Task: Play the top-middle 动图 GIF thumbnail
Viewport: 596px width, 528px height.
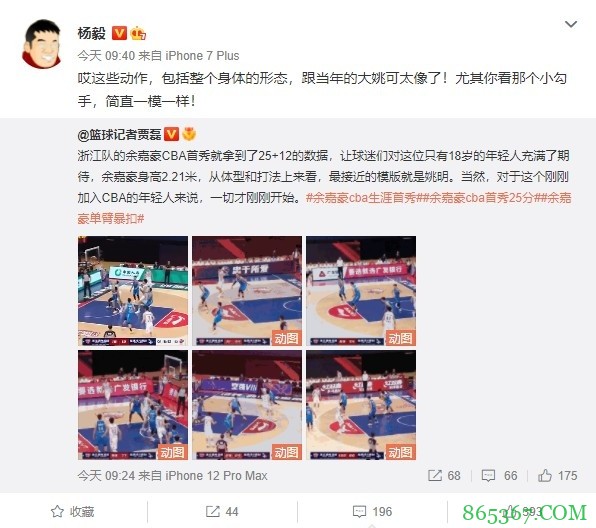Action: (x=247, y=291)
